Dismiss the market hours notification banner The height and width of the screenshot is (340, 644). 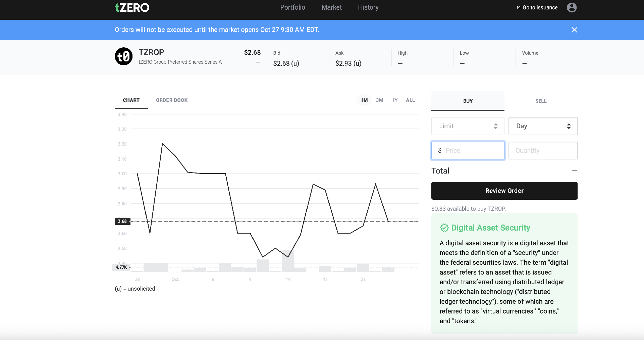tap(574, 30)
